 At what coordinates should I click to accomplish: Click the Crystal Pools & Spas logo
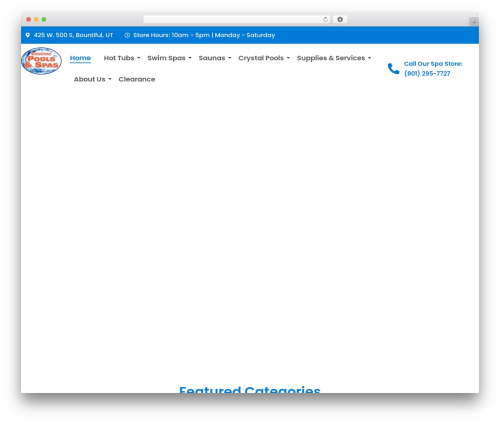[41, 61]
